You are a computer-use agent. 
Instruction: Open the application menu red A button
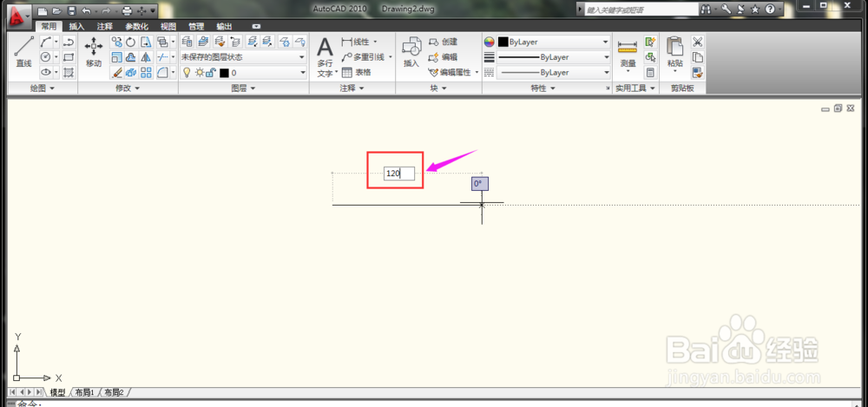[18, 16]
